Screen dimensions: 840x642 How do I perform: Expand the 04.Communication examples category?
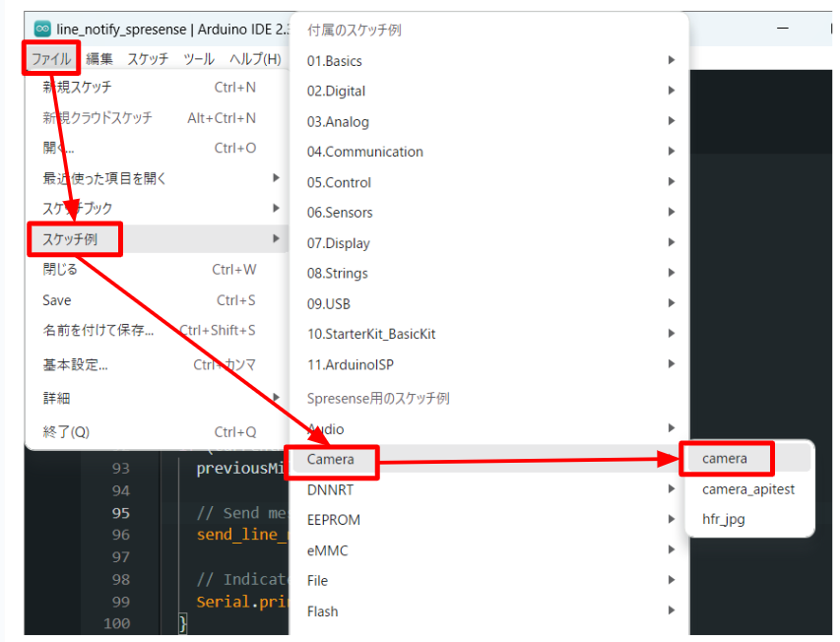364,152
